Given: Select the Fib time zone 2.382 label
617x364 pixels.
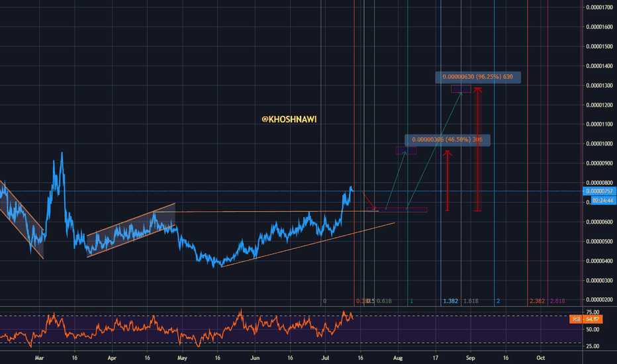Looking at the screenshot, I should (x=537, y=301).
